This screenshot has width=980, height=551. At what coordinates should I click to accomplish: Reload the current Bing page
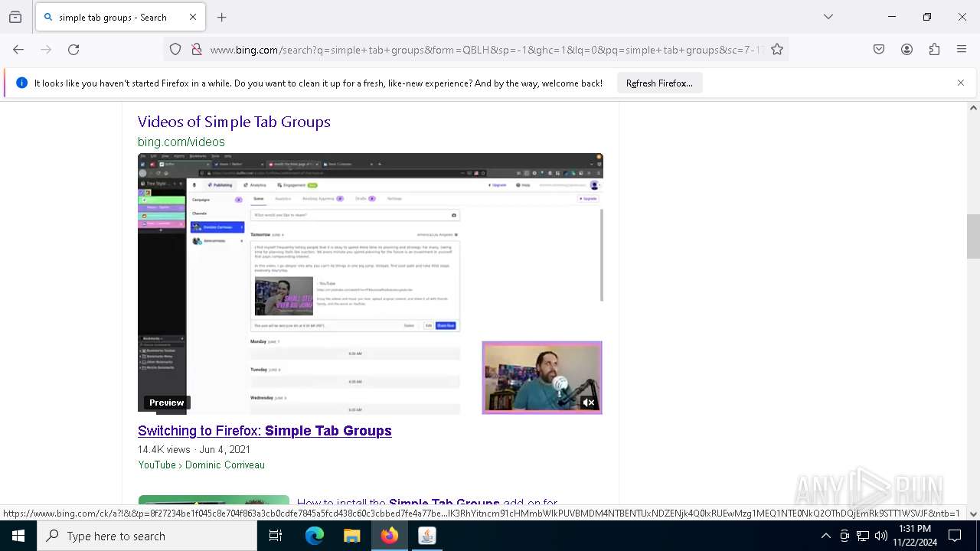coord(73,50)
